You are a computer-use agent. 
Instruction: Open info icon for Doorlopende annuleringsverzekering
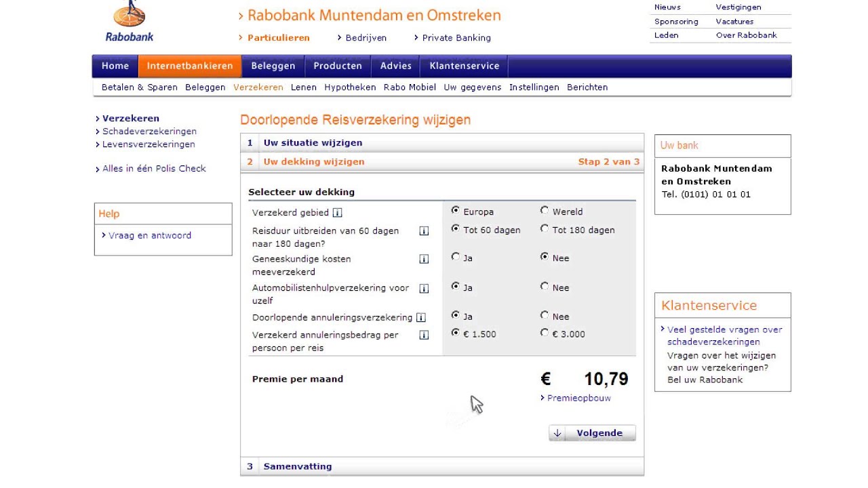420,318
